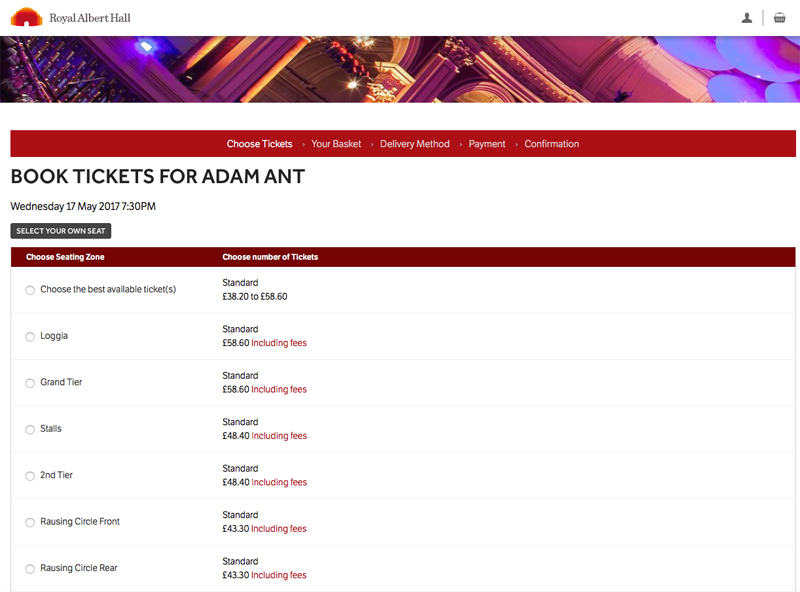
Task: Choose the Grand Tier radio button
Action: pyautogui.click(x=30, y=383)
